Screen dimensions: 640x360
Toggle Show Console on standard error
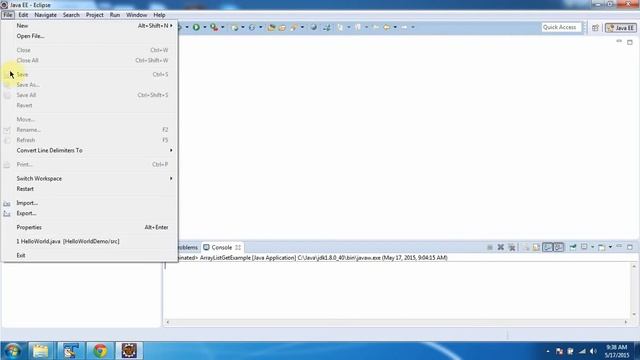[559, 247]
